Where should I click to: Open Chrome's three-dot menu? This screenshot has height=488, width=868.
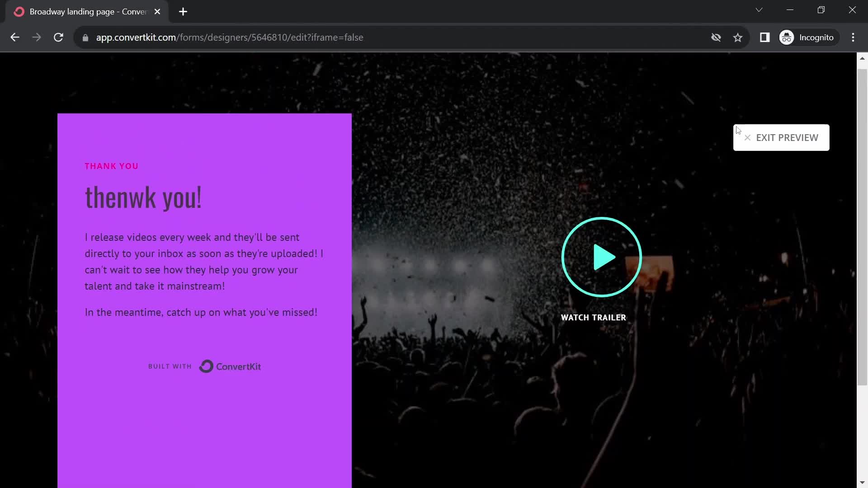(x=853, y=38)
